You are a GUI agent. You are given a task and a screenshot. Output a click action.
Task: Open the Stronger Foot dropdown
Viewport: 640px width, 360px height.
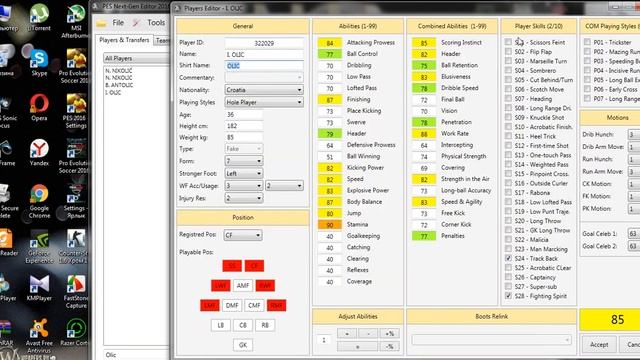244,173
